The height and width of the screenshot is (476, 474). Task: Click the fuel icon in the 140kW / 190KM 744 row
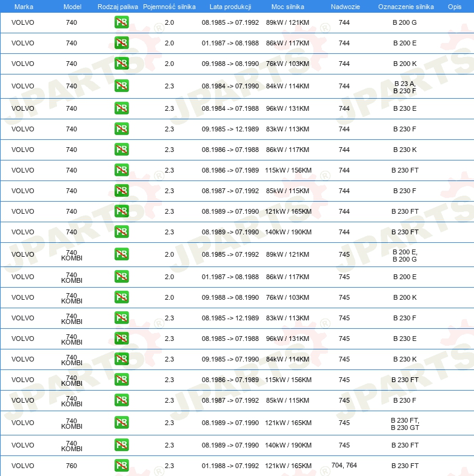pos(122,232)
